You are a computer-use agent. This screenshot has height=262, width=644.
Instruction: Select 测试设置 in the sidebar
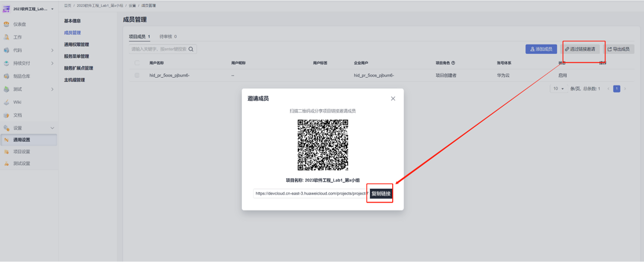tap(22, 164)
